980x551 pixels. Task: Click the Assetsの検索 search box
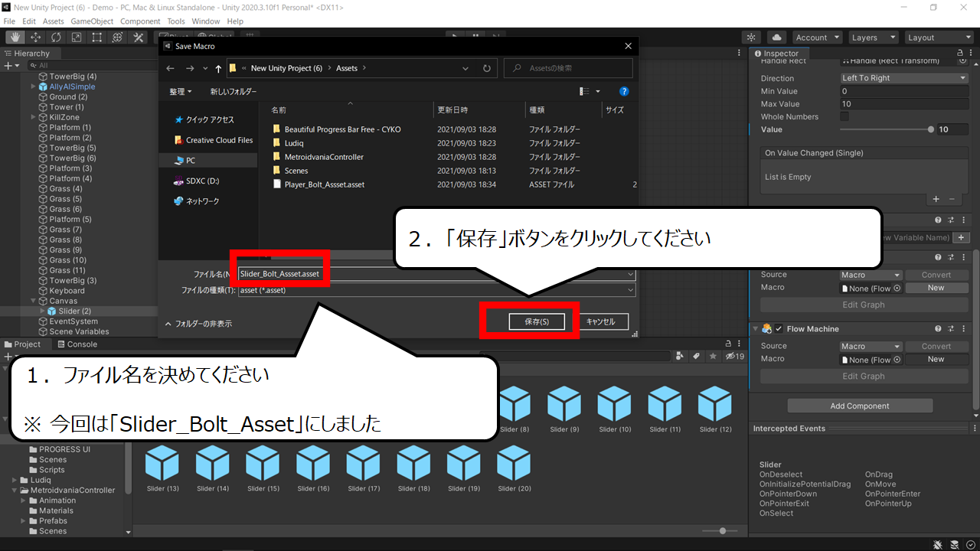coord(569,68)
